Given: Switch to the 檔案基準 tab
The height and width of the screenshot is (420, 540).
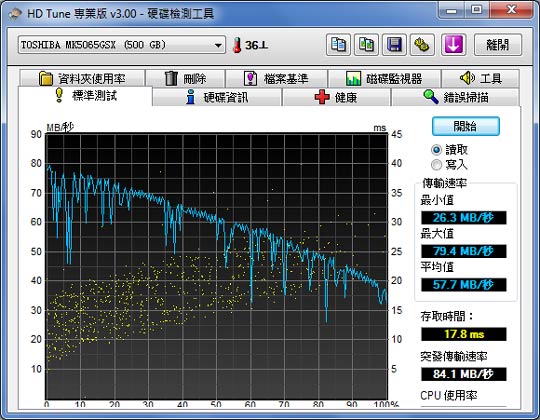Looking at the screenshot, I should [x=276, y=78].
